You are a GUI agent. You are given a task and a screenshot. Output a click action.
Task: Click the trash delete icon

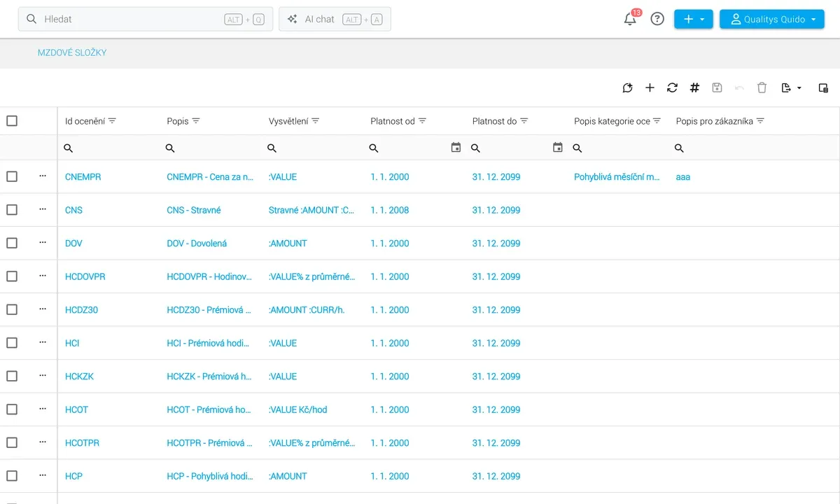click(x=762, y=87)
